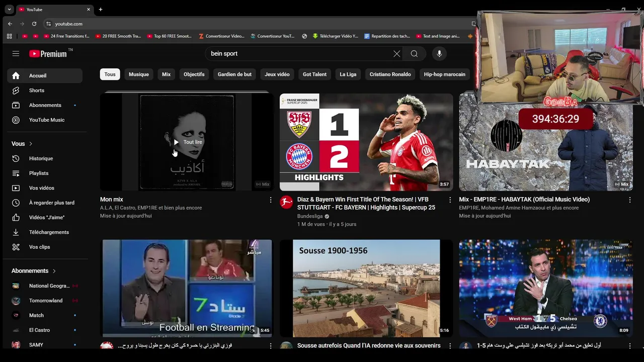Image resolution: width=644 pixels, height=362 pixels.
Task: Select the Gardien de but chip
Action: pyautogui.click(x=234, y=74)
